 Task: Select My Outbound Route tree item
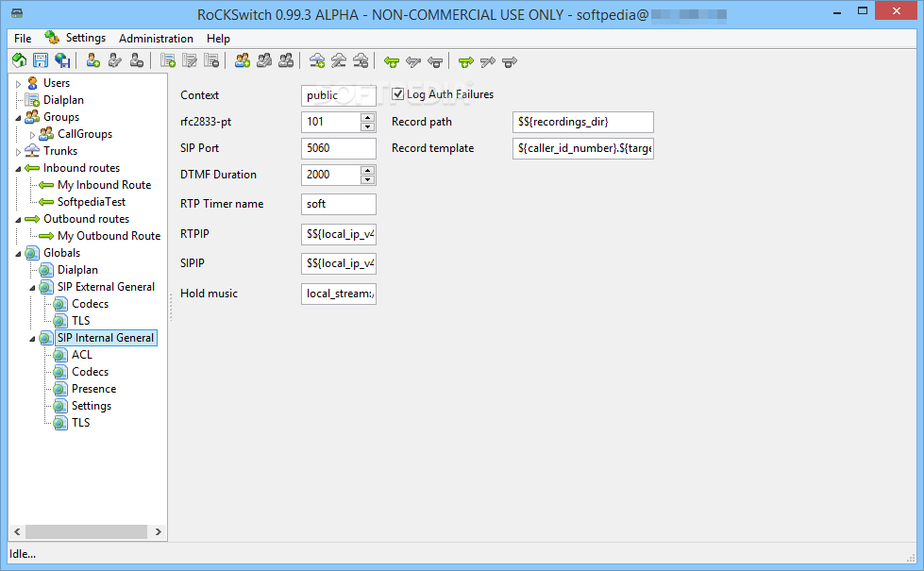coord(109,236)
